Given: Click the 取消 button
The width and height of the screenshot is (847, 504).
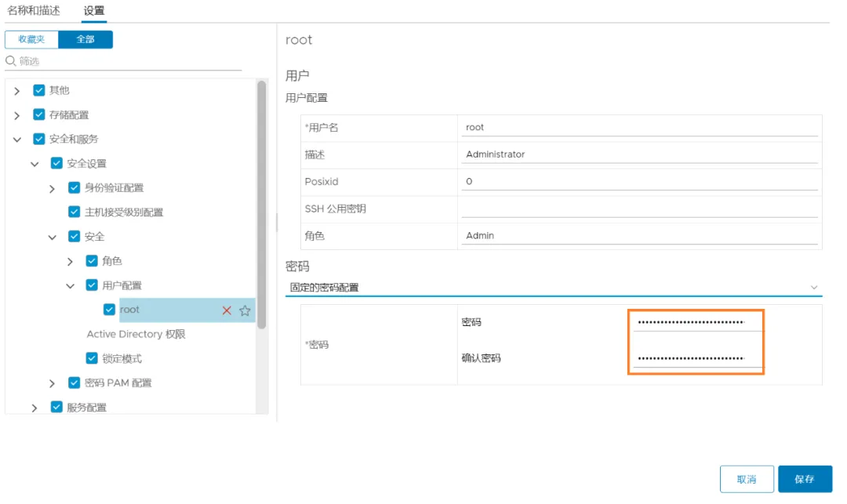Looking at the screenshot, I should pyautogui.click(x=746, y=479).
